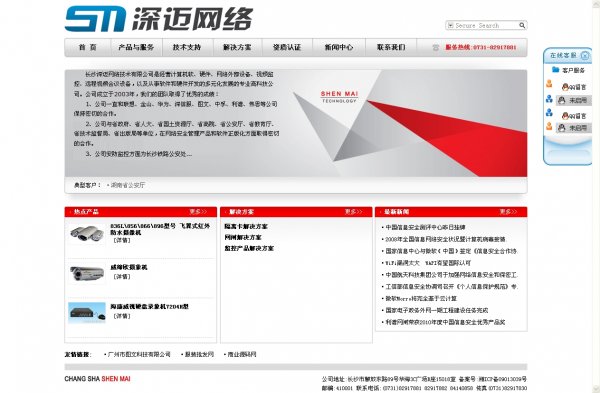Open the first QQ留言 penguin contact
The width and height of the screenshot is (600, 393).
click(x=574, y=87)
